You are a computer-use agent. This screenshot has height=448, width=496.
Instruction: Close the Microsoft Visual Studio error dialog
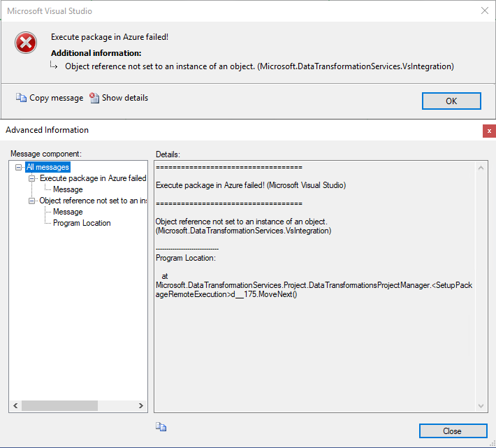pos(485,10)
